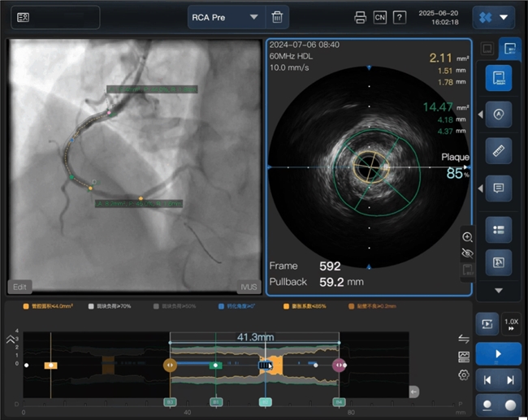
Task: Click the trash delete icon
Action: tap(277, 17)
